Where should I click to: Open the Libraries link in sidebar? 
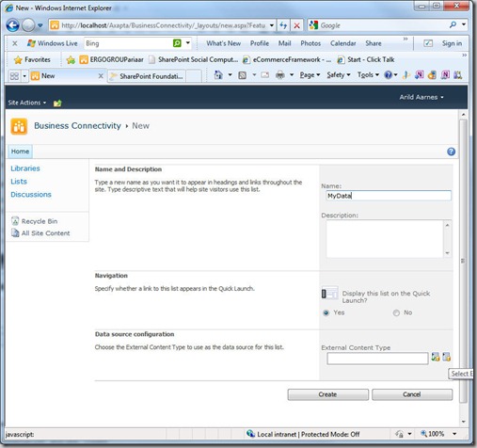25,168
